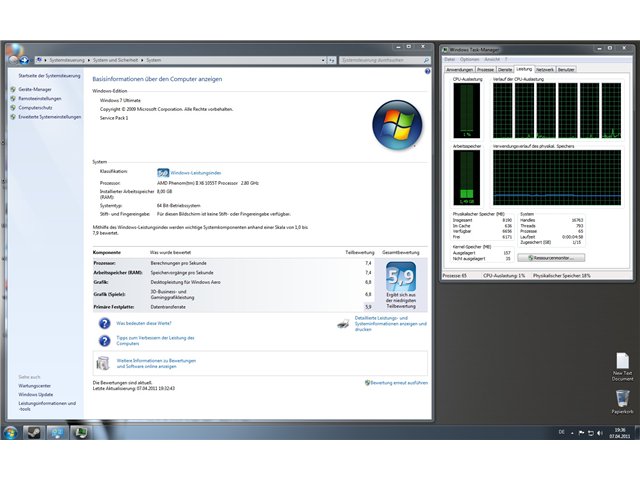Click 'Physikalischer Speicher: 18%' in status bar
The image size is (640, 480).
coord(562,276)
